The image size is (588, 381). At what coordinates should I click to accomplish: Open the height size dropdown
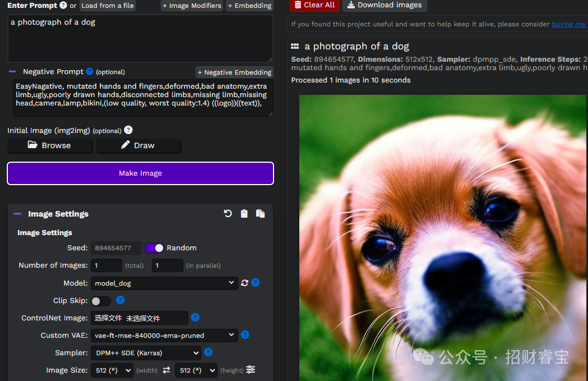pos(196,370)
